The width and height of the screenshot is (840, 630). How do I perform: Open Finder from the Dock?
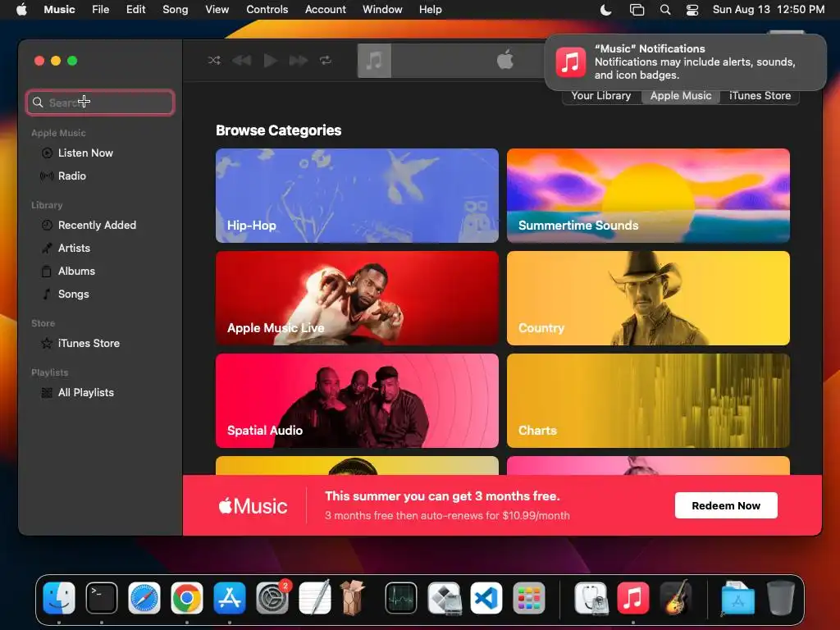(59, 598)
